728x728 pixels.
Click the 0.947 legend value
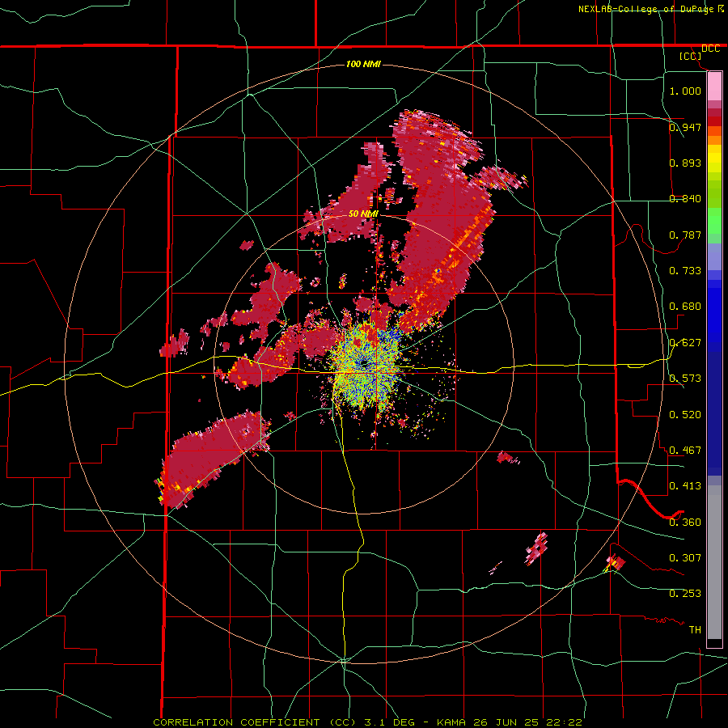tap(685, 127)
